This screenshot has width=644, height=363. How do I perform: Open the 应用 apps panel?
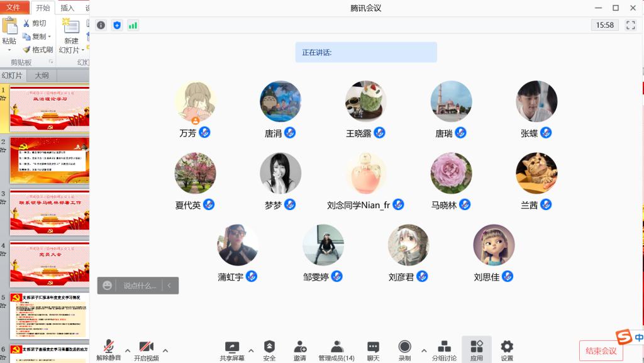click(477, 350)
